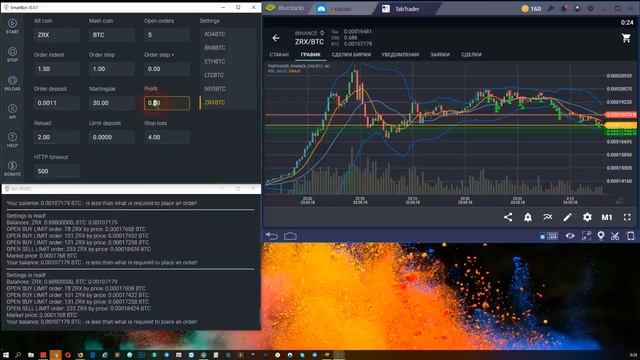This screenshot has height=360, width=640.
Task: Select BNBBTC in Settings list
Action: (x=215, y=48)
